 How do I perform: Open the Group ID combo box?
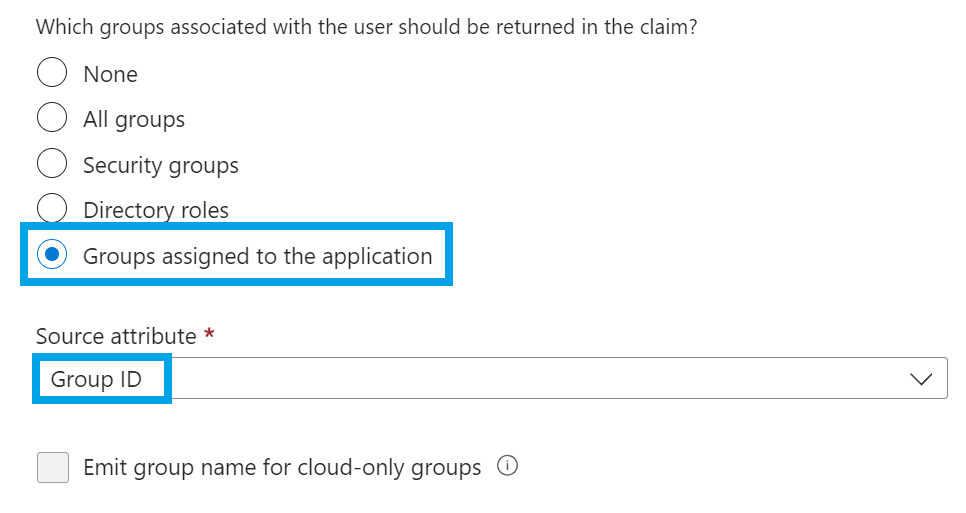490,379
